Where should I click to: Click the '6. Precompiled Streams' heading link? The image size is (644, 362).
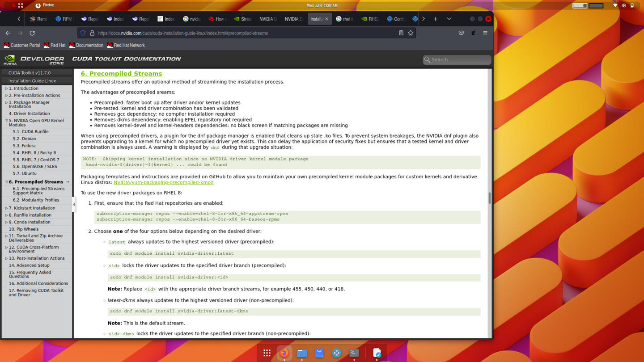pyautogui.click(x=121, y=74)
